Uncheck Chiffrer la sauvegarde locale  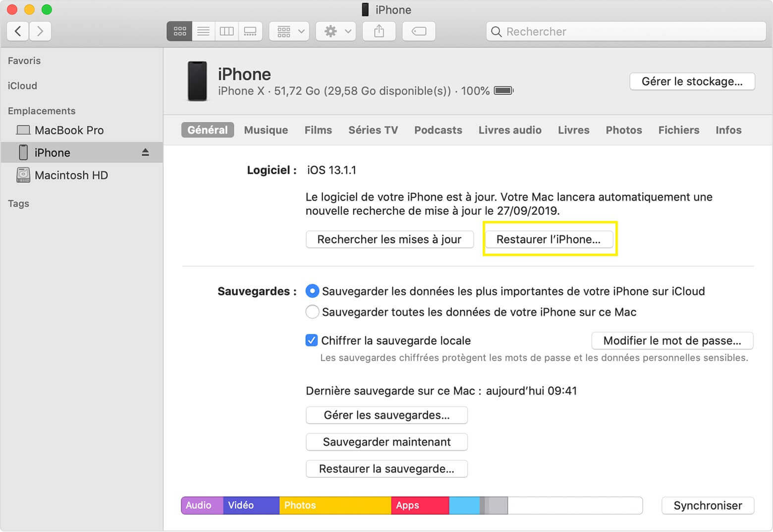click(x=311, y=340)
